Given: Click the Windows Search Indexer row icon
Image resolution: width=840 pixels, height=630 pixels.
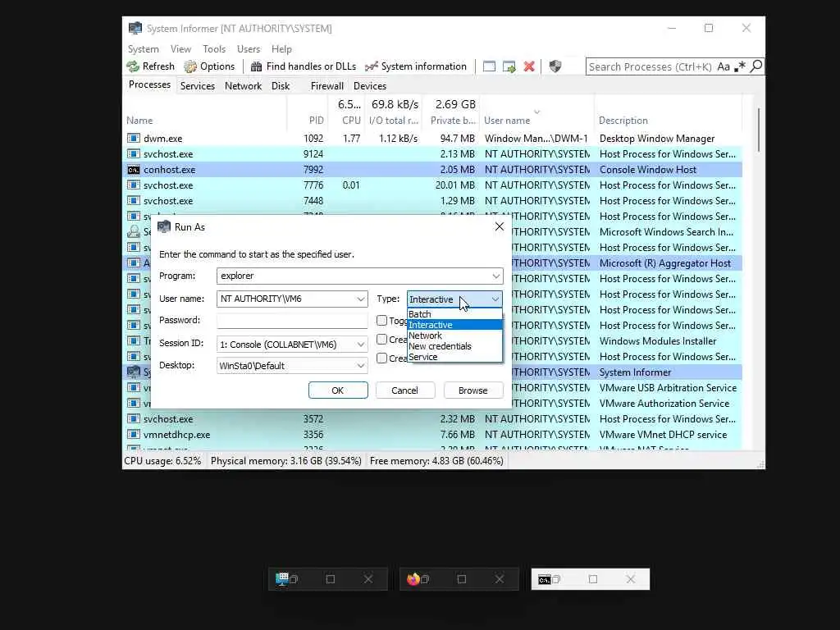Looking at the screenshot, I should click(134, 232).
